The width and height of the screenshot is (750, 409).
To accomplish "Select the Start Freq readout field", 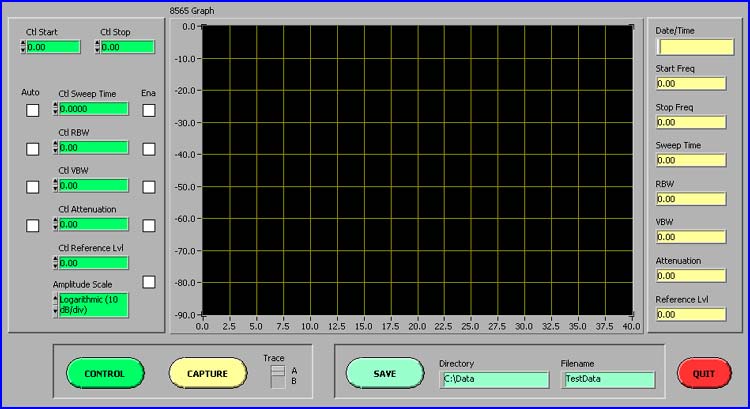I will tap(690, 84).
